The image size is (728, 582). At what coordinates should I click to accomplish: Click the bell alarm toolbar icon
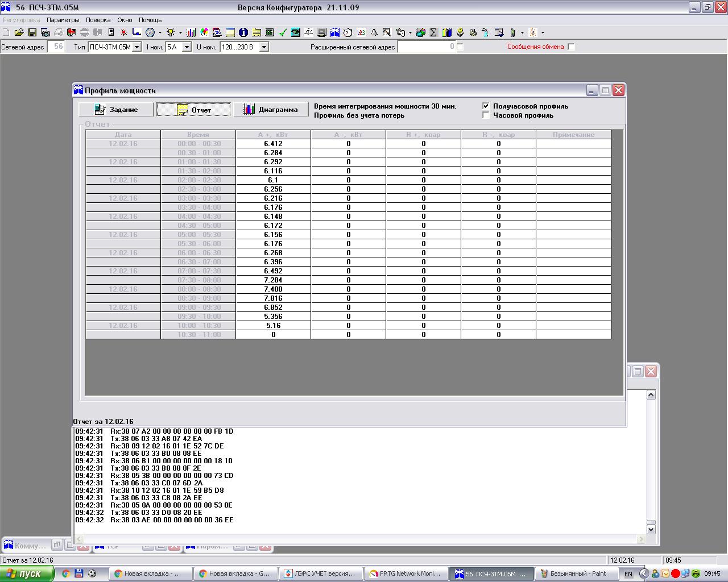(x=374, y=32)
